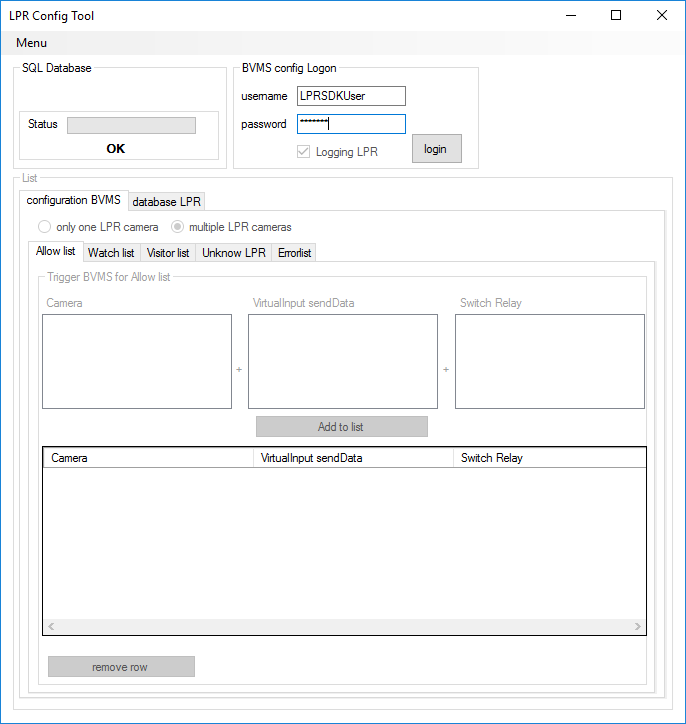Switch to the Unknow LPR tab
The width and height of the screenshot is (686, 724).
click(x=234, y=253)
